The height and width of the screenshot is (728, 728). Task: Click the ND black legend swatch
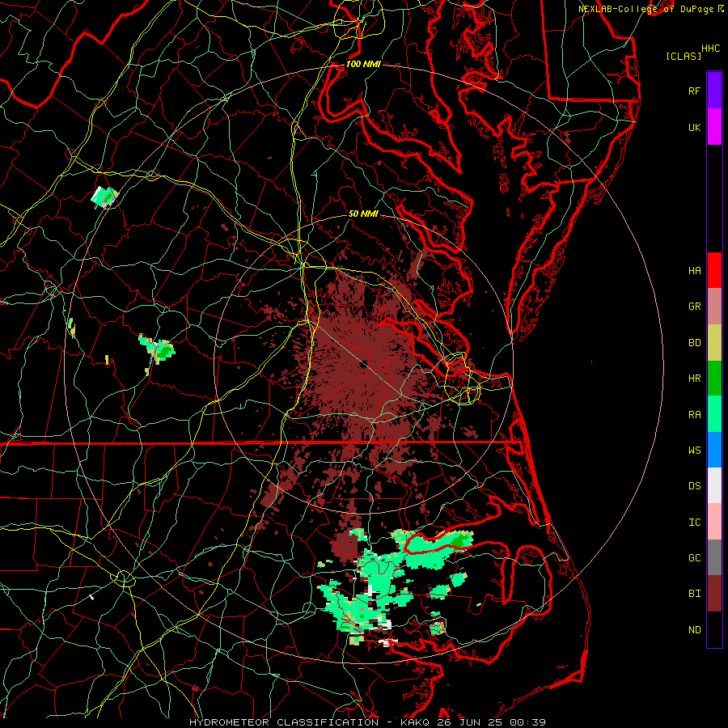(714, 629)
